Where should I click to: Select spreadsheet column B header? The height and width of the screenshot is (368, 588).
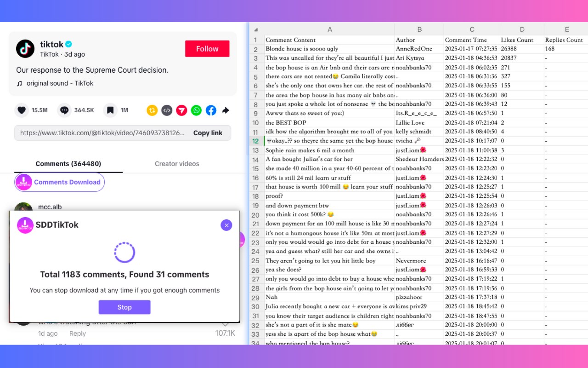click(x=419, y=29)
